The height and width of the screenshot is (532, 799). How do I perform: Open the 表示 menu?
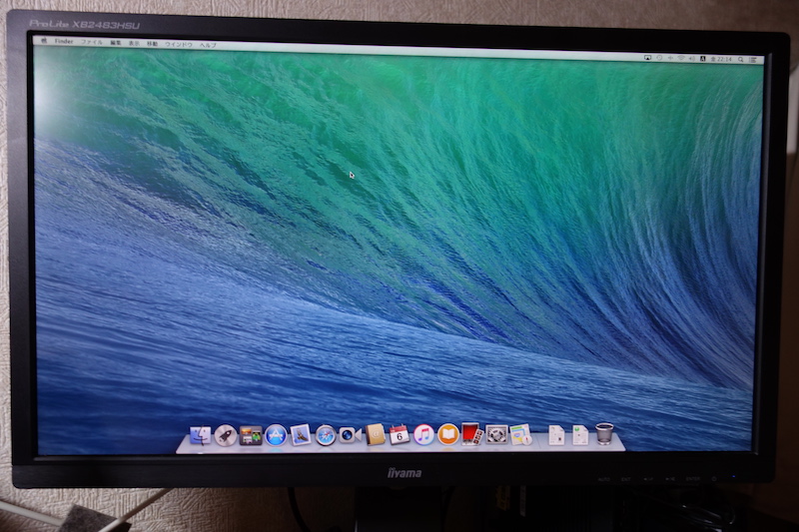coord(134,44)
